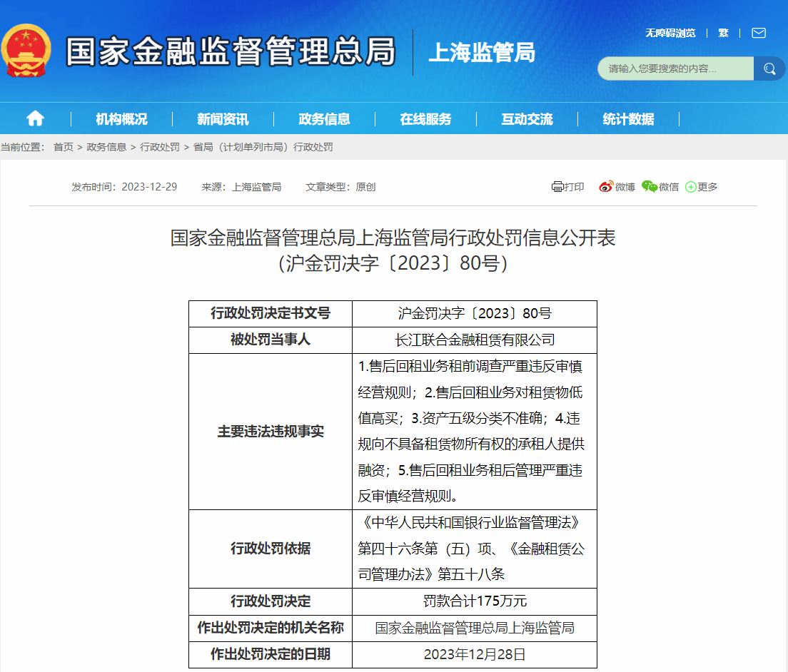Click the 政务信息 breadcrumb link
The width and height of the screenshot is (788, 672).
click(106, 147)
